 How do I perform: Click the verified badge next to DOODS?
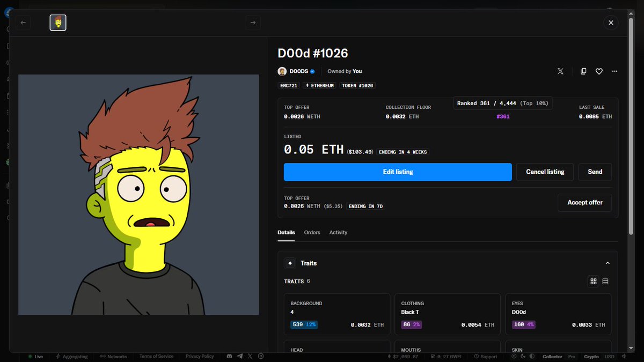[312, 71]
